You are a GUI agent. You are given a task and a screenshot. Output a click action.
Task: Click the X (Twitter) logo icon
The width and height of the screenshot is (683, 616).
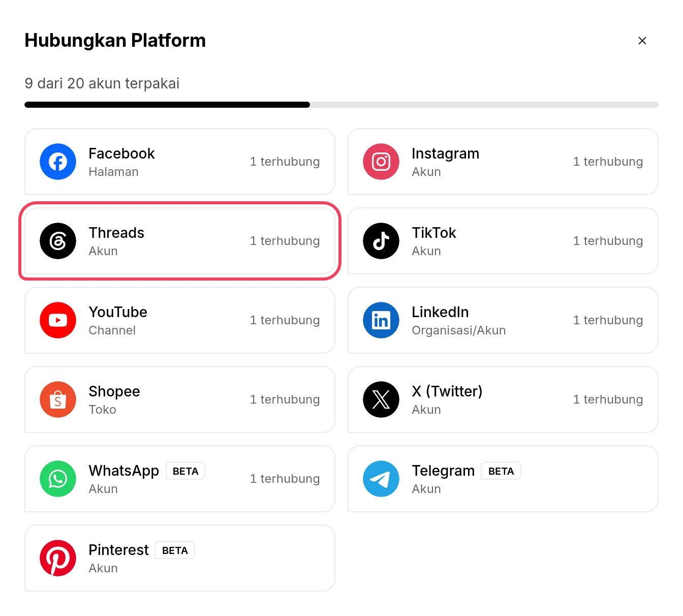pyautogui.click(x=381, y=399)
